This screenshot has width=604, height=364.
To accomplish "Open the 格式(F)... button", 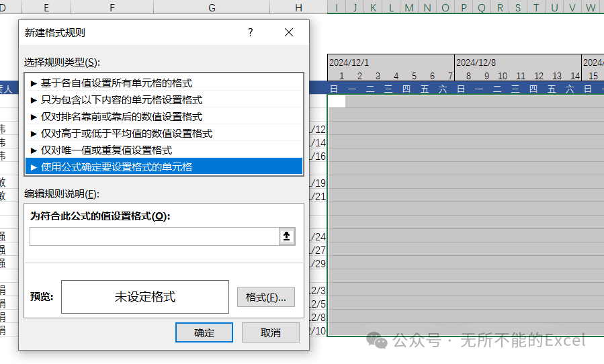I will coord(266,297).
